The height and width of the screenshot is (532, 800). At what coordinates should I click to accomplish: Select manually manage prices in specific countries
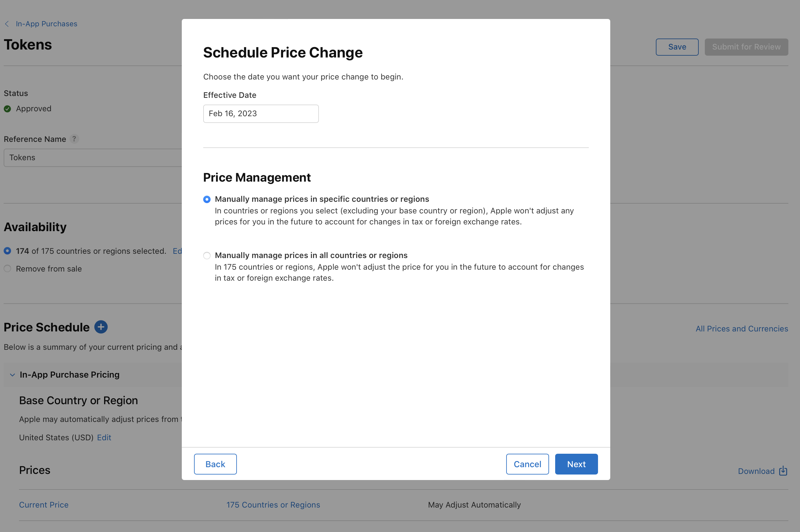[207, 199]
